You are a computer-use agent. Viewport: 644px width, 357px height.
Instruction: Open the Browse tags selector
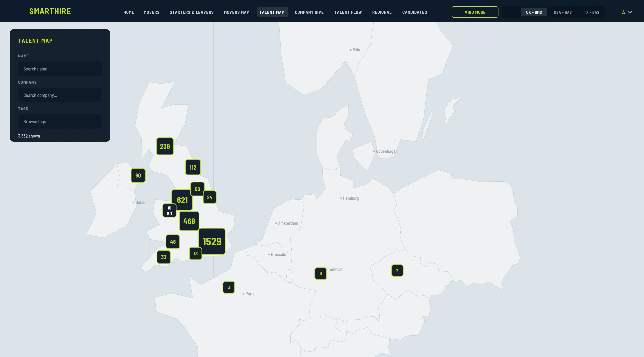60,122
